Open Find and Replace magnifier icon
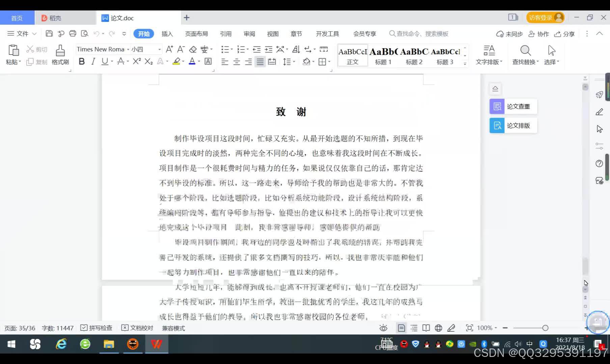 (525, 51)
